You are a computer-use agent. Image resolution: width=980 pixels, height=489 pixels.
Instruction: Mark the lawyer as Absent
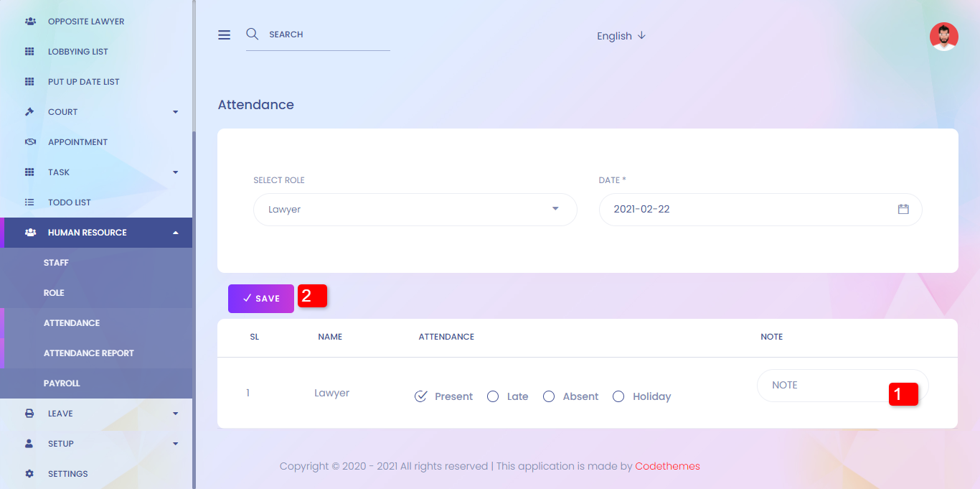click(x=549, y=396)
